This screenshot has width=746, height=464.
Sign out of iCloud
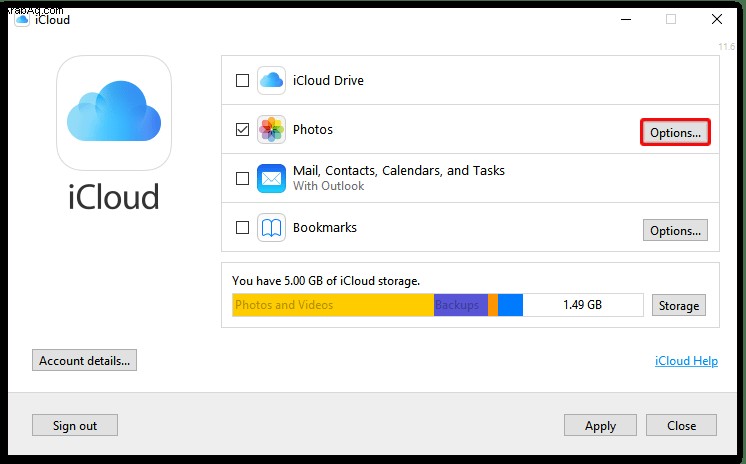[x=75, y=425]
